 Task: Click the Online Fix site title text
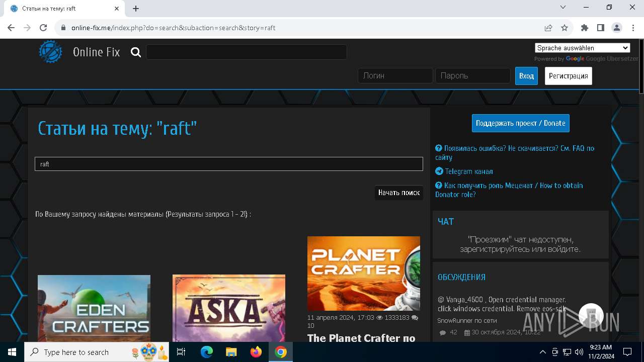click(96, 52)
